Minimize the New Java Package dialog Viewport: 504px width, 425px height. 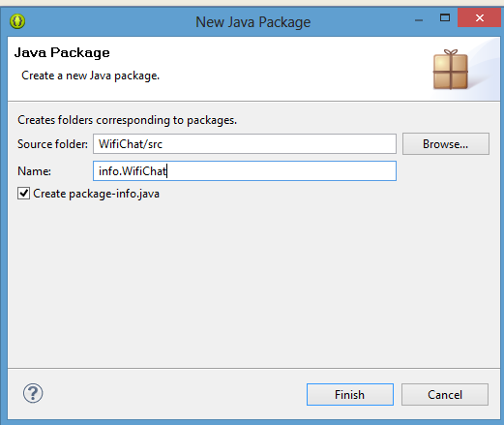pyautogui.click(x=419, y=20)
